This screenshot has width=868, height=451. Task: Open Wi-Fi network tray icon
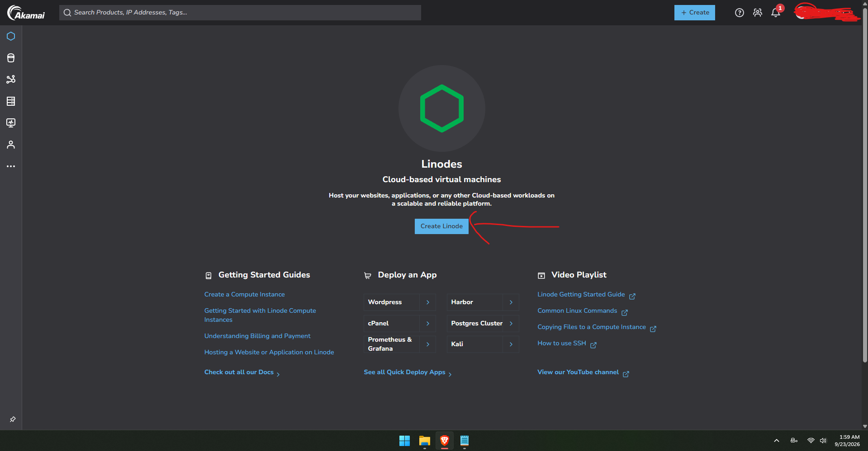click(811, 441)
